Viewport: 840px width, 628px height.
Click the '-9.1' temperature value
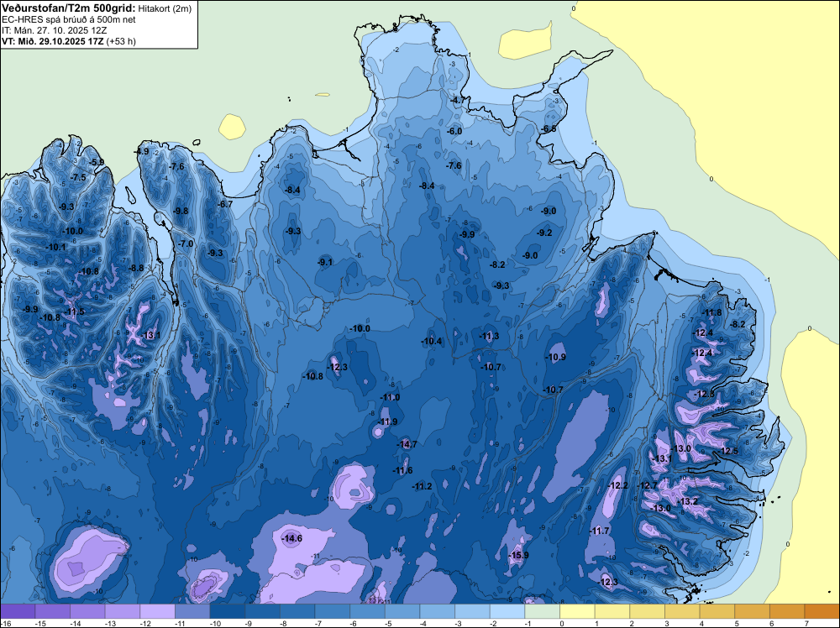coord(324,262)
